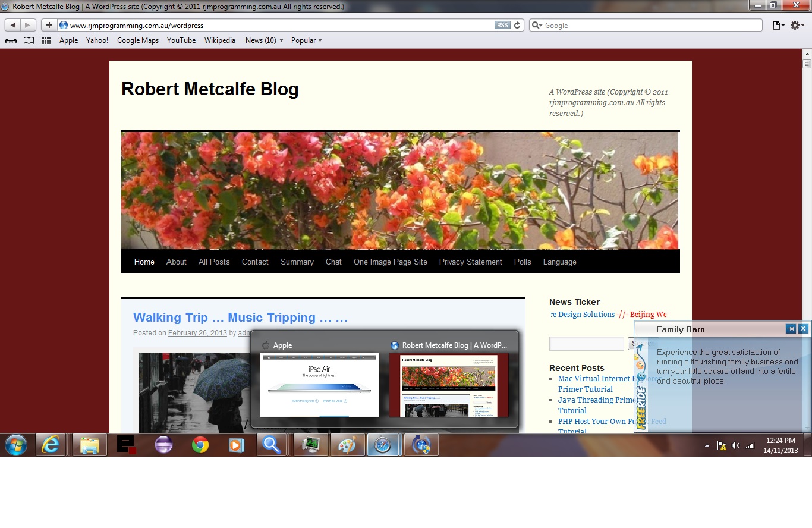
Task: Show bookmarks with the open-book icon
Action: point(29,40)
